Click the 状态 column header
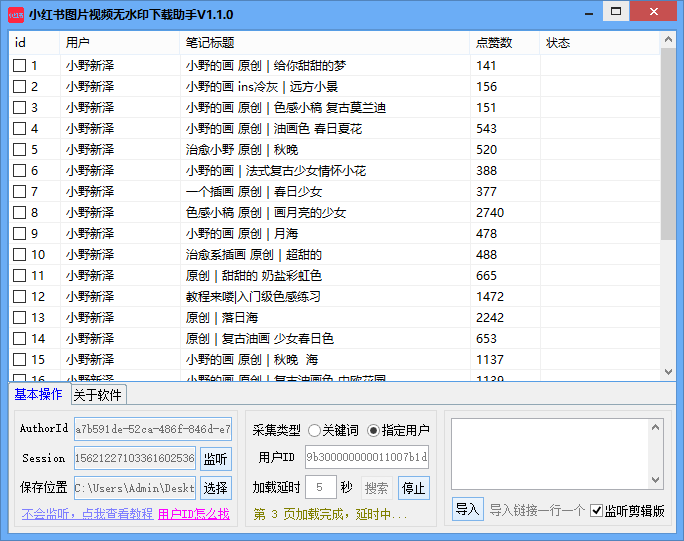Image resolution: width=684 pixels, height=541 pixels. (x=600, y=43)
